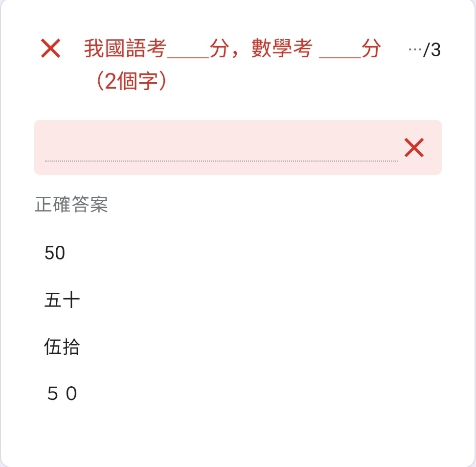Click the red X icon inside the answer box
Viewport: 476px width, 467px height.
click(x=414, y=147)
